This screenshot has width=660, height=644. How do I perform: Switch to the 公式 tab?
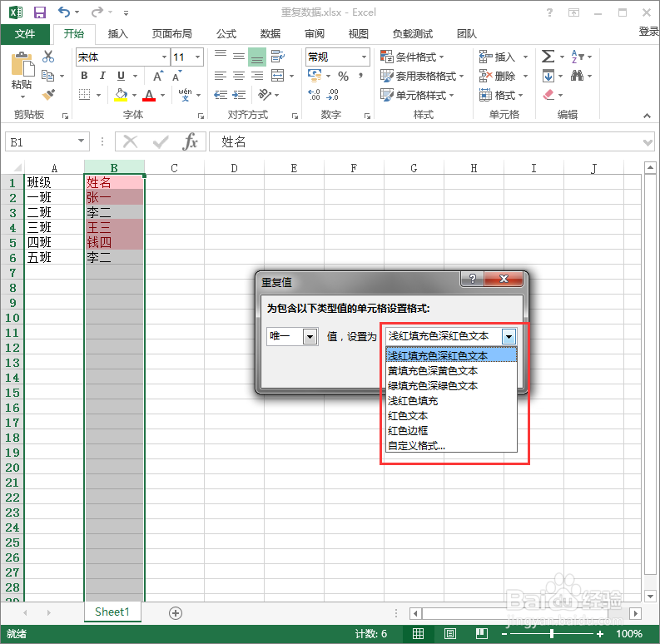226,33
